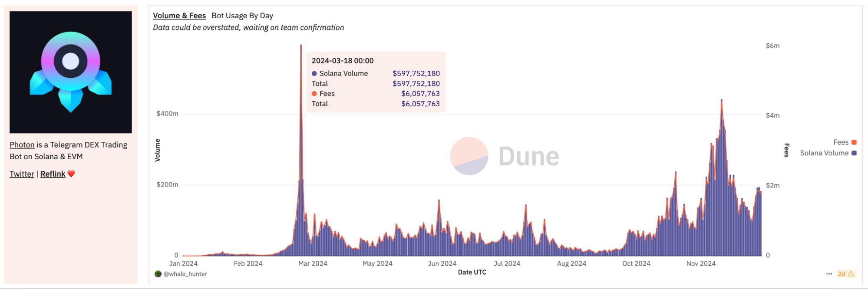Toggle the Solana Volume legend label
This screenshot has width=868, height=289.
coord(824,153)
